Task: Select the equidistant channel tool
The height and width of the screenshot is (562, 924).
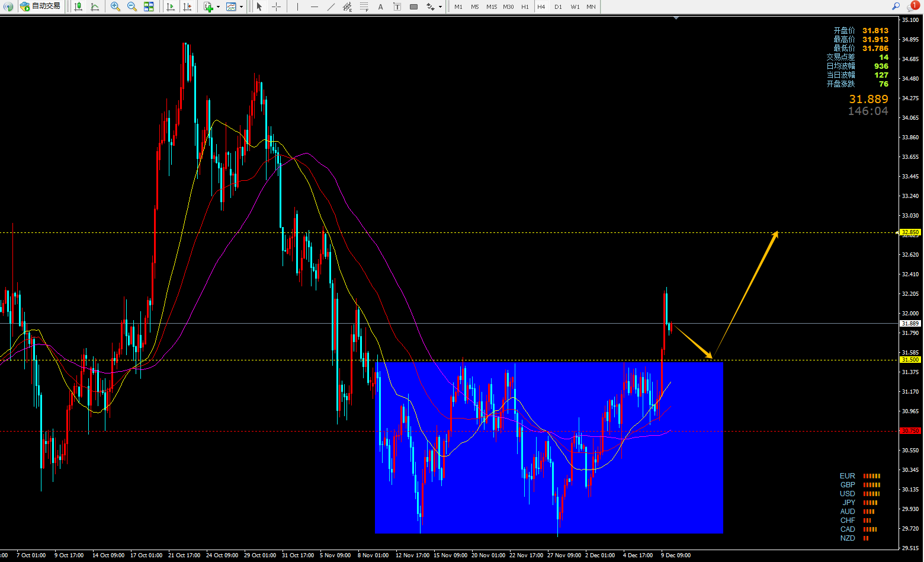Action: click(347, 7)
